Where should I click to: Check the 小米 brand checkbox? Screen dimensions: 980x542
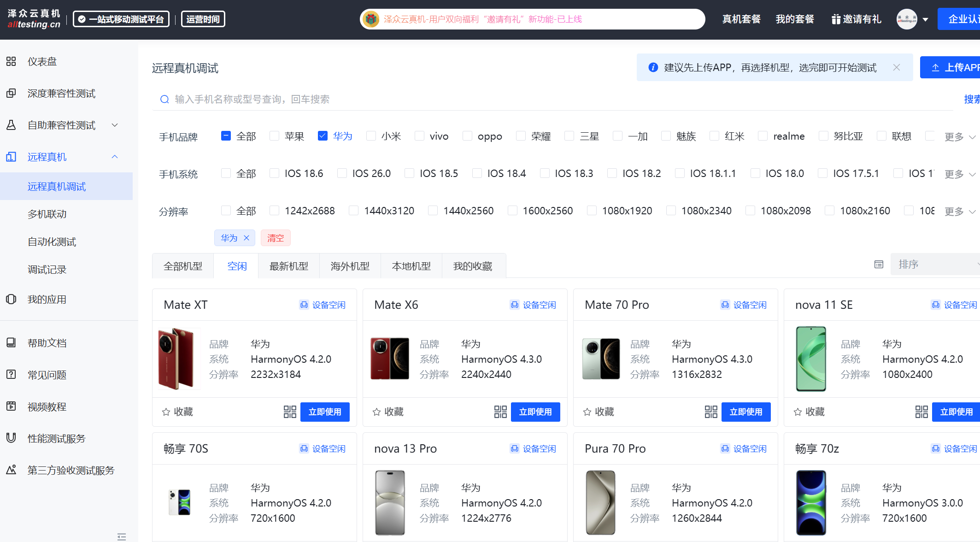tap(371, 136)
